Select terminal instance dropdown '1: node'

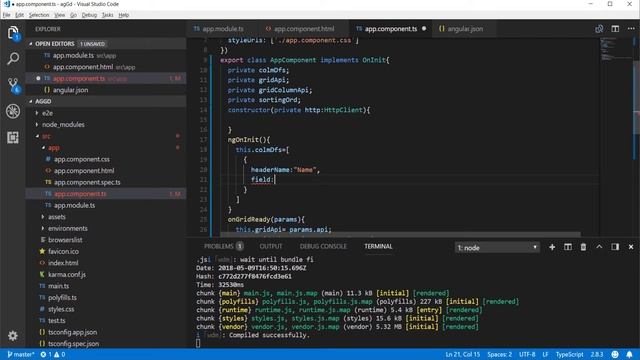(x=497, y=247)
